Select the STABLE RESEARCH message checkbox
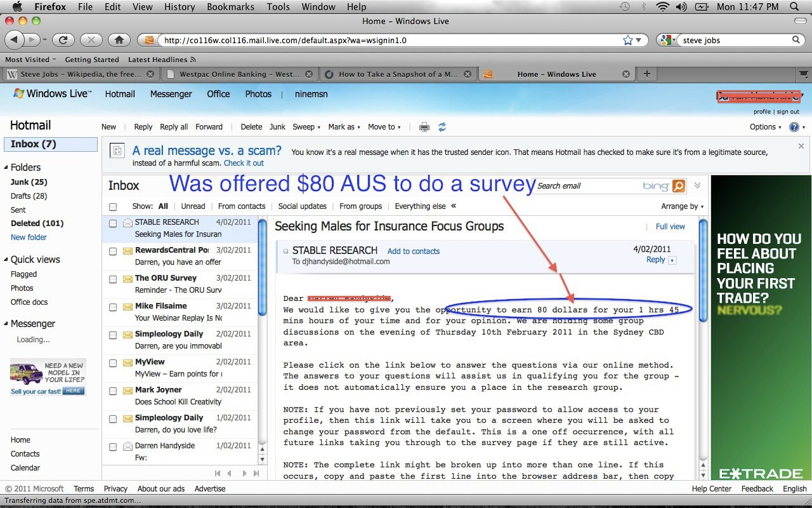The width and height of the screenshot is (812, 508). coord(113,223)
